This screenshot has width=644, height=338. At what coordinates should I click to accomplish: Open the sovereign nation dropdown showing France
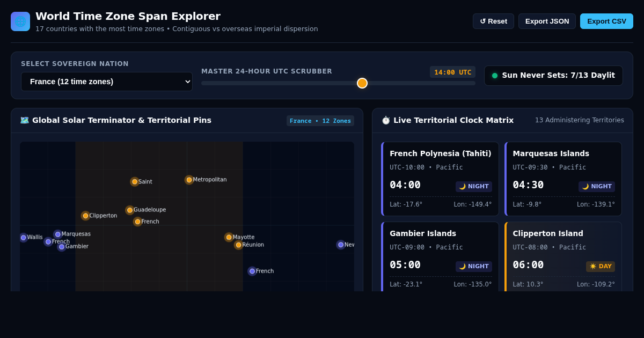107,82
